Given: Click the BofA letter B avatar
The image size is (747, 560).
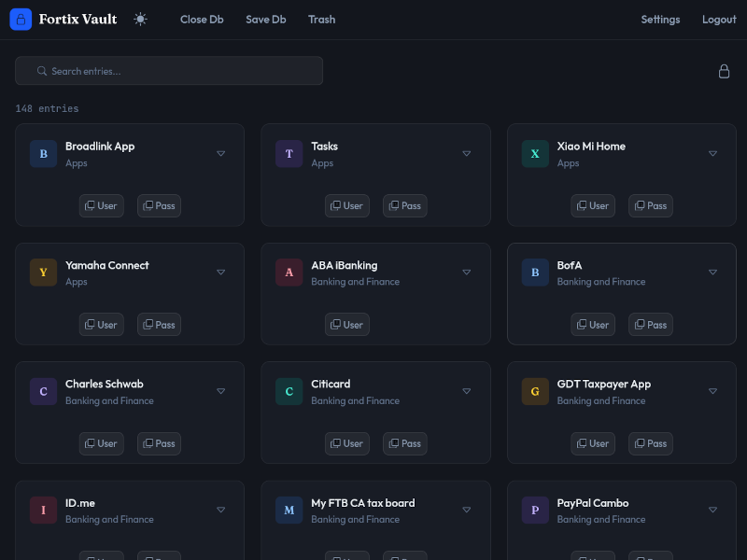Looking at the screenshot, I should 535,272.
